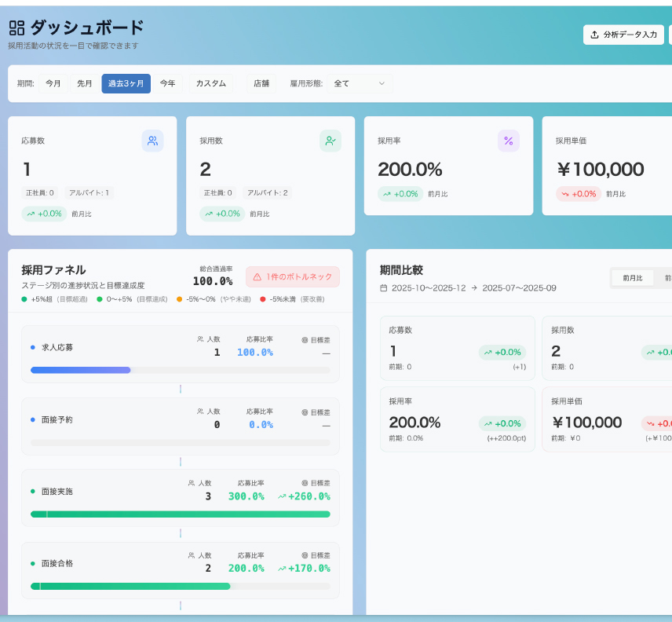672x622 pixels.
Task: Click the dashboard grid icon beside the title
Action: [16, 27]
